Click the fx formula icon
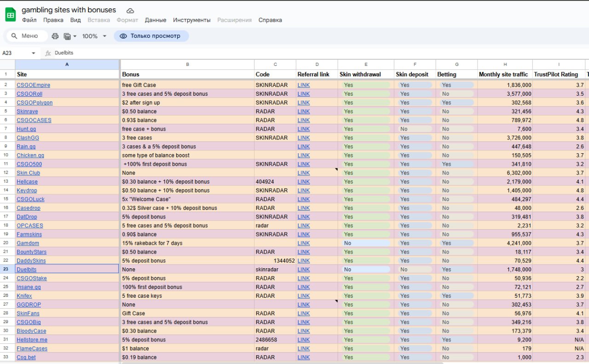This screenshot has height=364, width=589. [48, 53]
